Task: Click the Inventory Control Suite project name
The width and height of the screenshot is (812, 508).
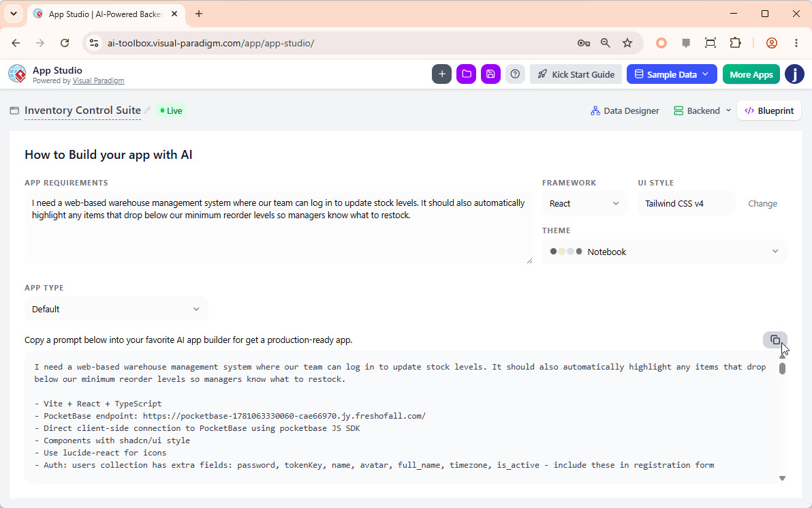Action: [x=83, y=110]
